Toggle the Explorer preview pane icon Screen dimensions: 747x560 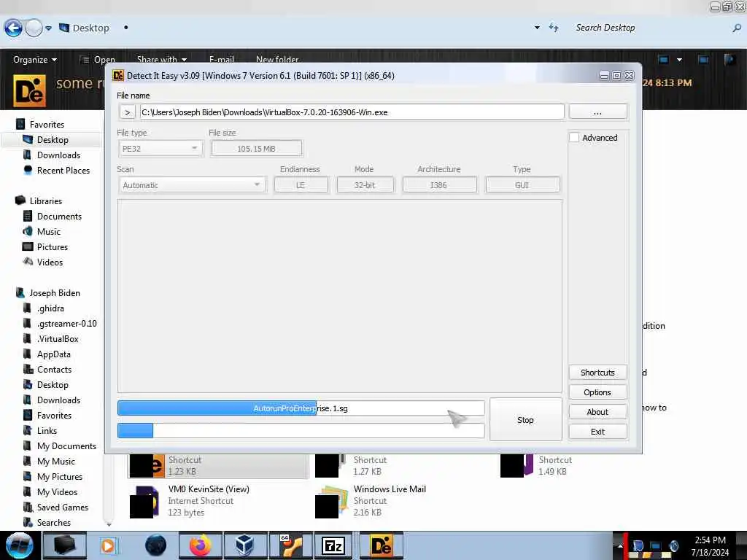[x=703, y=60]
